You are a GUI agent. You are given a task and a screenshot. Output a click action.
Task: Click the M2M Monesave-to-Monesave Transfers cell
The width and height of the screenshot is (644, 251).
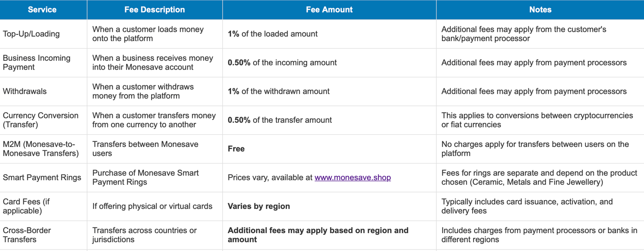tap(43, 149)
